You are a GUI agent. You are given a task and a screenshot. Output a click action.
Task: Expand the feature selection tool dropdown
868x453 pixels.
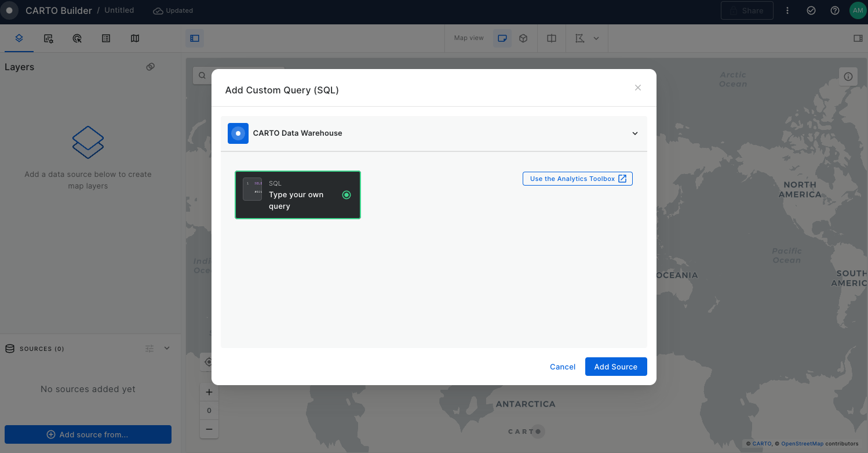coord(596,38)
